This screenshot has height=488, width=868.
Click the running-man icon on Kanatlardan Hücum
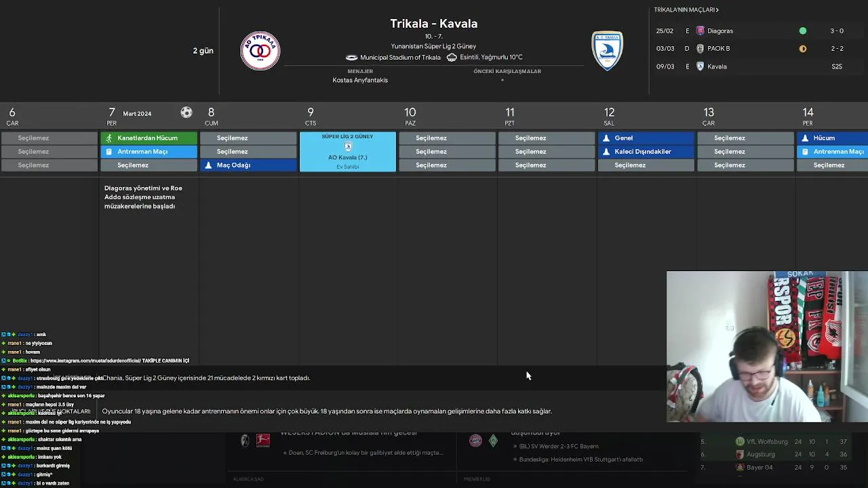[x=109, y=138]
